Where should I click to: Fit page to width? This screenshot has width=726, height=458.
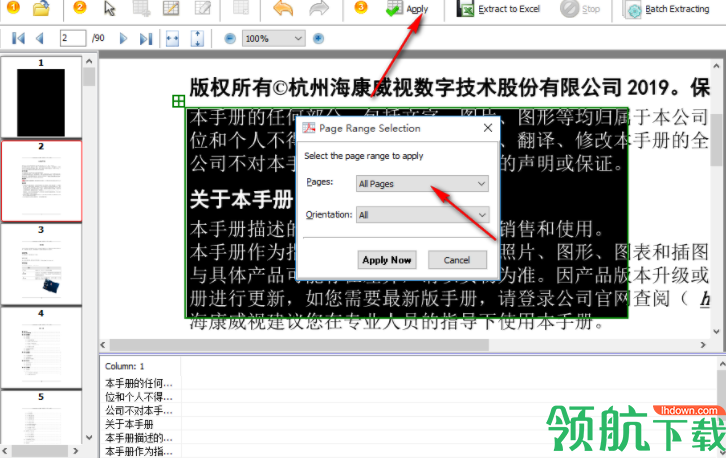(x=172, y=38)
